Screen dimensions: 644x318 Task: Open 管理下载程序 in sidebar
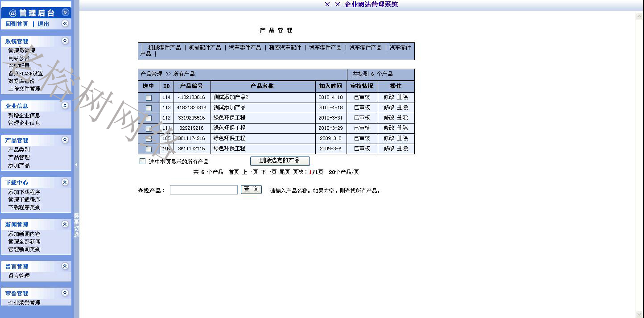24,200
